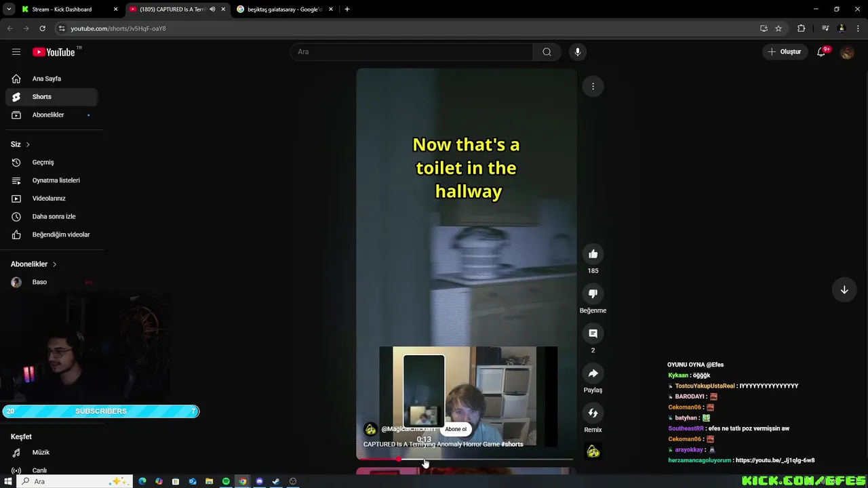Start voice search with microphone icon
The height and width of the screenshot is (488, 868).
coord(578,52)
